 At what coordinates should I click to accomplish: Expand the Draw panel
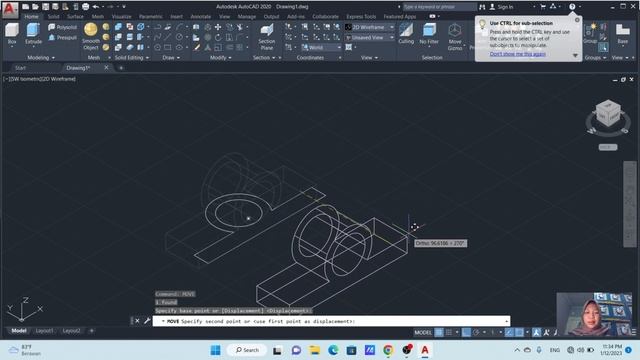point(171,58)
